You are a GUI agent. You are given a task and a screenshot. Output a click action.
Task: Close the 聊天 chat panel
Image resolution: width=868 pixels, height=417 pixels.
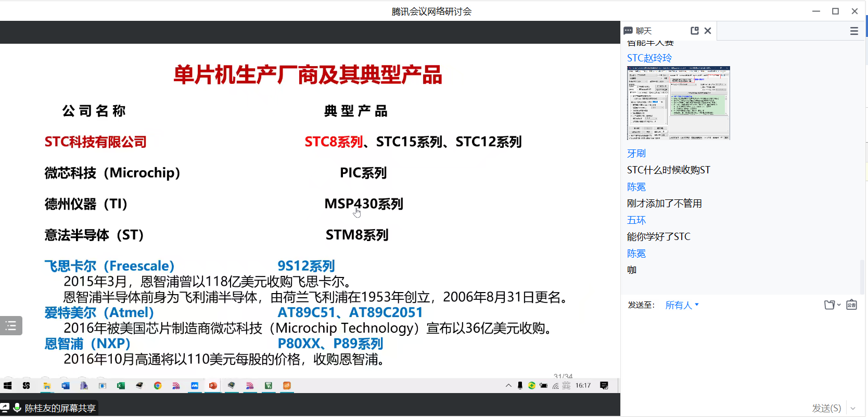(x=708, y=31)
